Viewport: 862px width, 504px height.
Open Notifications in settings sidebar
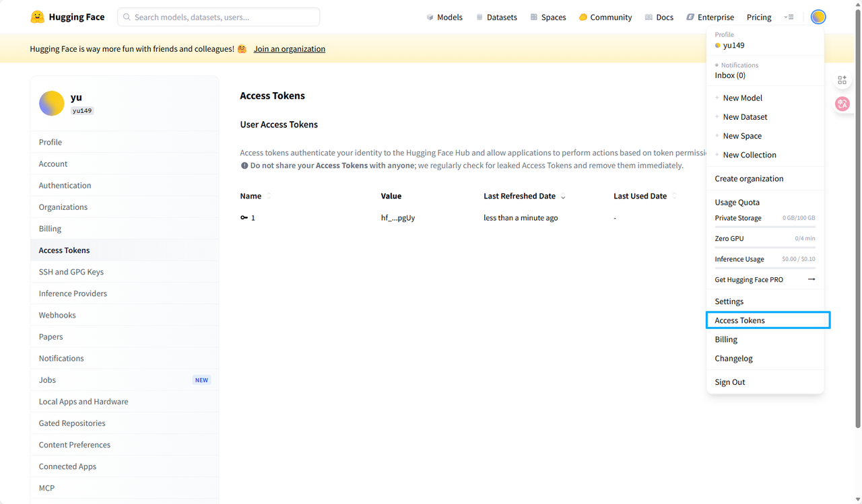(x=125, y=358)
